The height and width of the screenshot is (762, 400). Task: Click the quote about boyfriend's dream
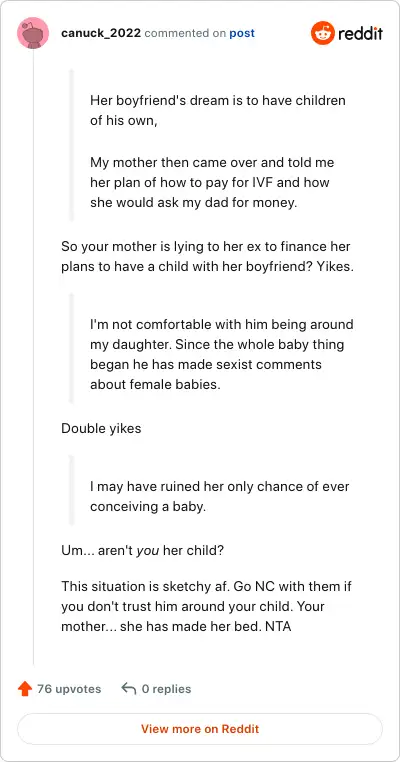tap(218, 110)
